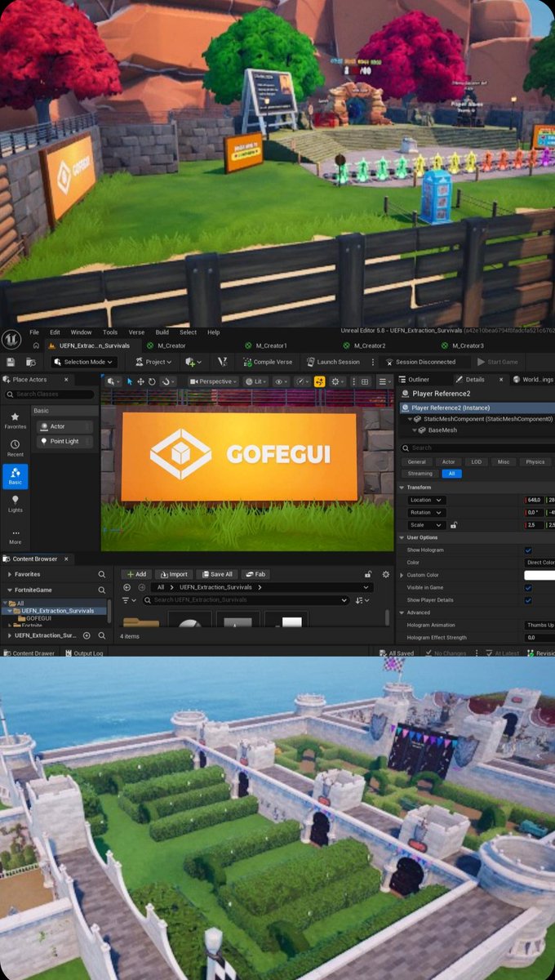Open the Scale type dropdown
Image resolution: width=555 pixels, height=980 pixels.
click(426, 525)
